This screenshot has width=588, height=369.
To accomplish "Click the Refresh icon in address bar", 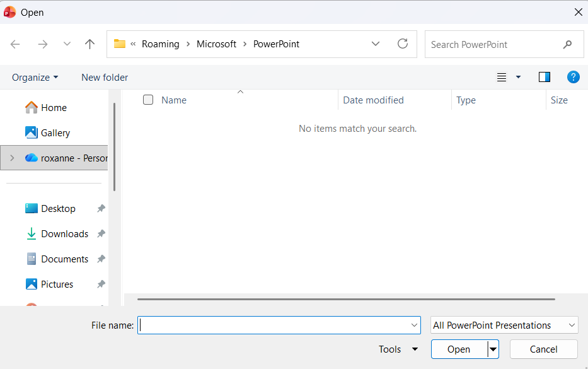I will tap(403, 44).
